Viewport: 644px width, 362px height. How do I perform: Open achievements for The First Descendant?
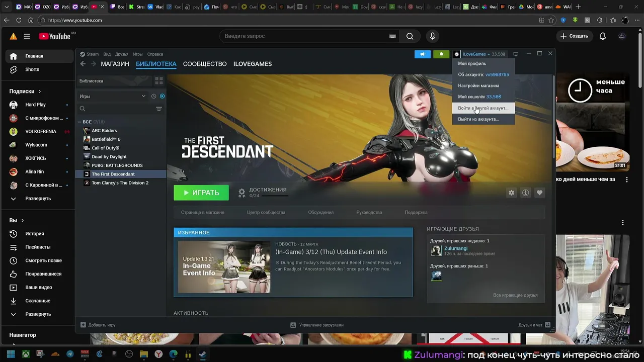pos(263,192)
